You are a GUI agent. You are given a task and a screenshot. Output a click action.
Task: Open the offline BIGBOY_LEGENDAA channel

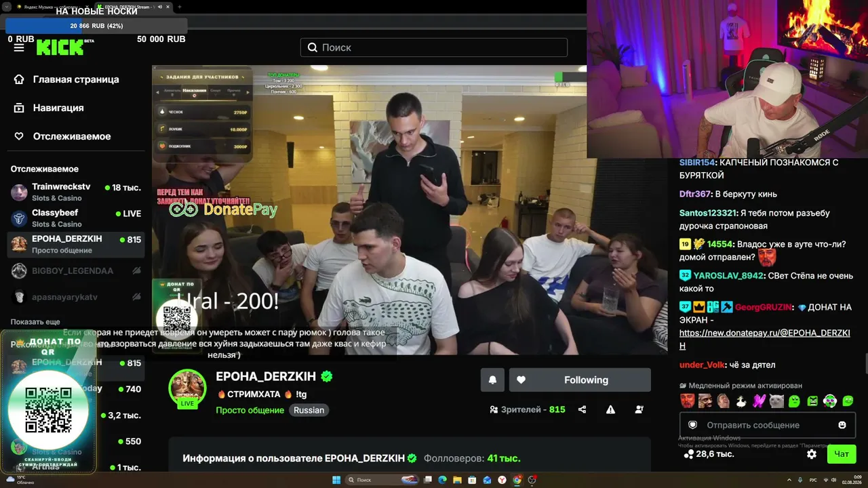pos(76,270)
